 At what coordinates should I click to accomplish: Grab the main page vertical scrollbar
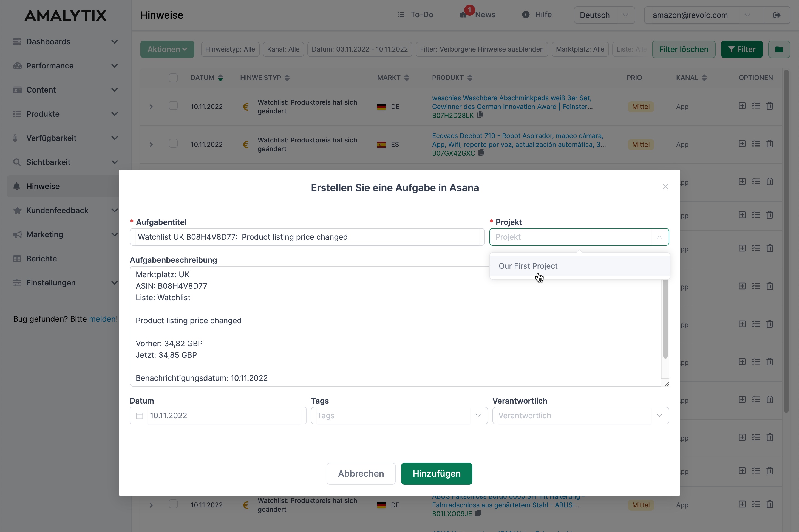click(786, 241)
